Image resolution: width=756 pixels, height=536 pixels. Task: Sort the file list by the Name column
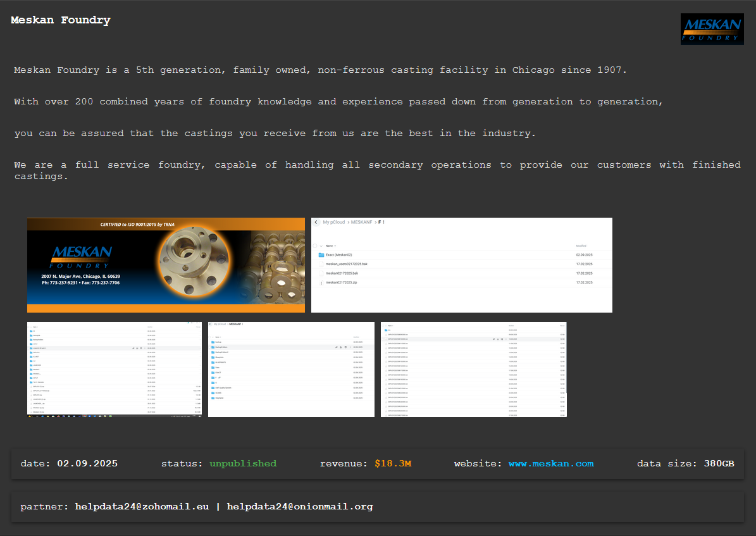pyautogui.click(x=330, y=246)
